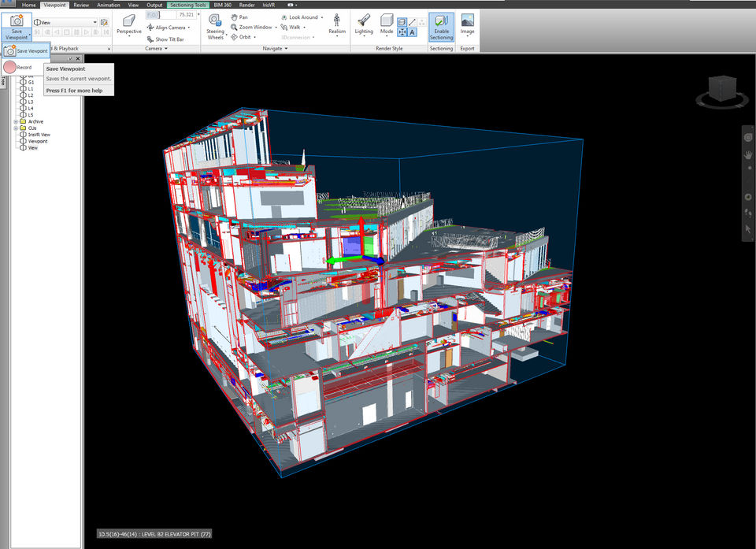Open the saved viewpoint 'View' combo box

coord(65,22)
